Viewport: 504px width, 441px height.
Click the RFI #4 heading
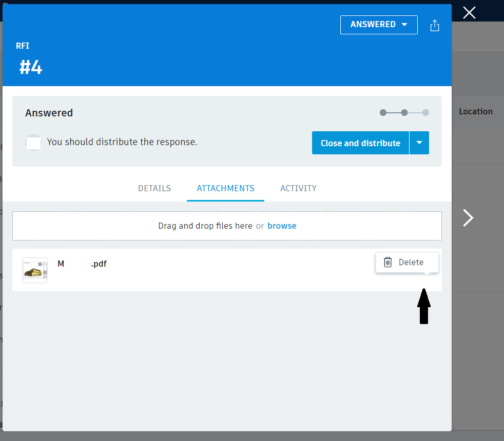30,67
